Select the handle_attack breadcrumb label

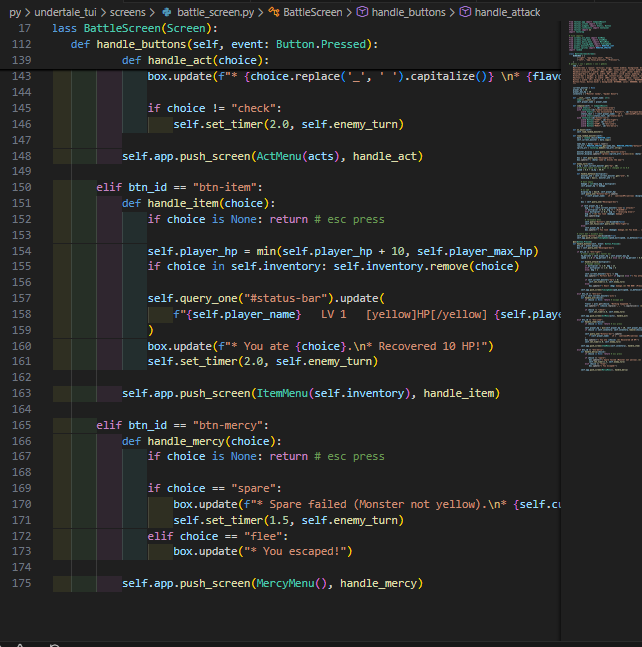coord(507,12)
